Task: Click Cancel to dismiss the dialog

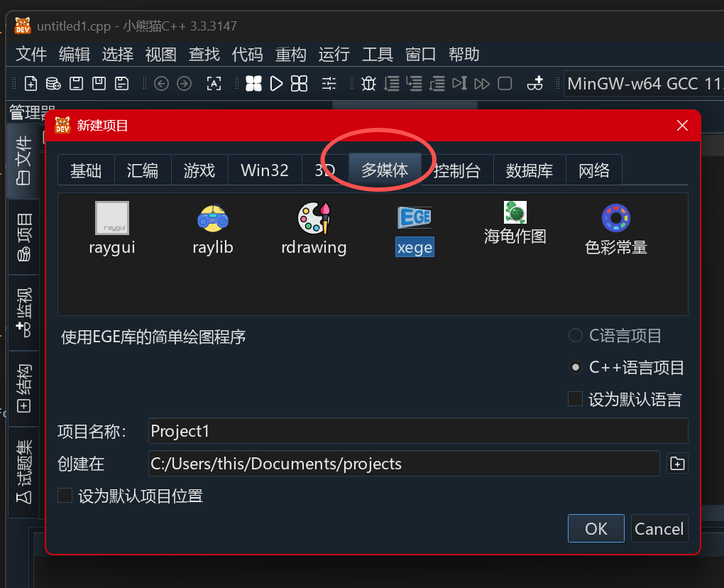Action: [x=659, y=529]
